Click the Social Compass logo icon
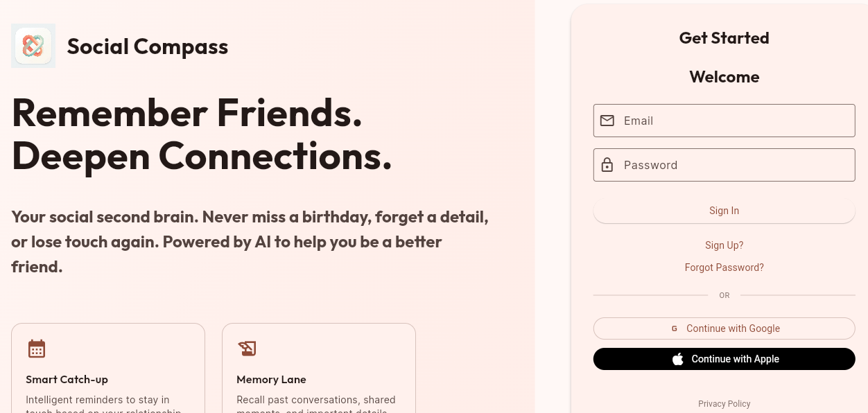The width and height of the screenshot is (868, 413). coord(33,46)
